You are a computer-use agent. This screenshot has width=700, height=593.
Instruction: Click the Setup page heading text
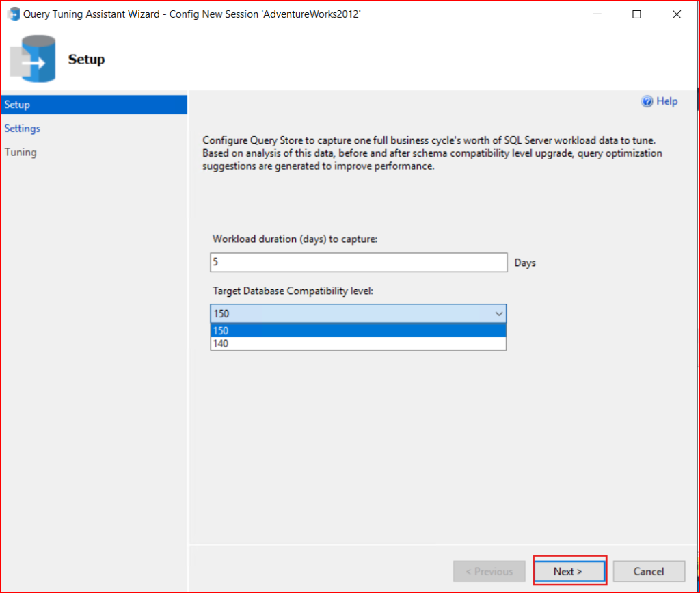(86, 59)
